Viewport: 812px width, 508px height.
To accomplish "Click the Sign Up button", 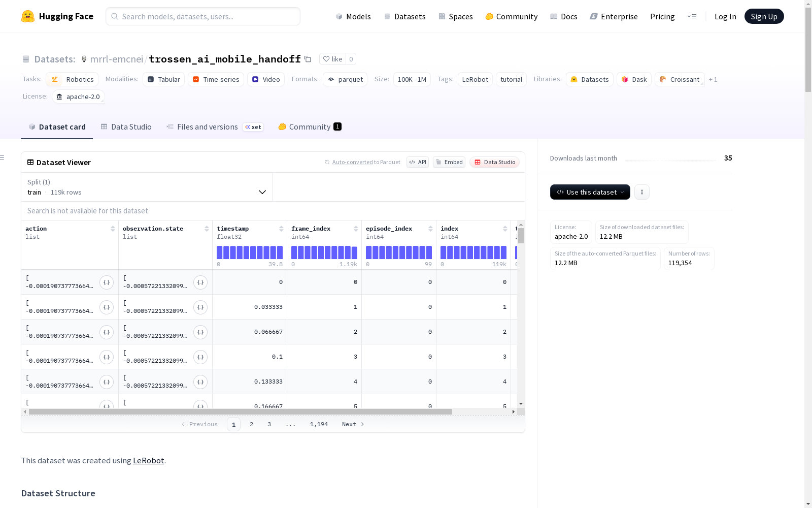I will point(764,16).
